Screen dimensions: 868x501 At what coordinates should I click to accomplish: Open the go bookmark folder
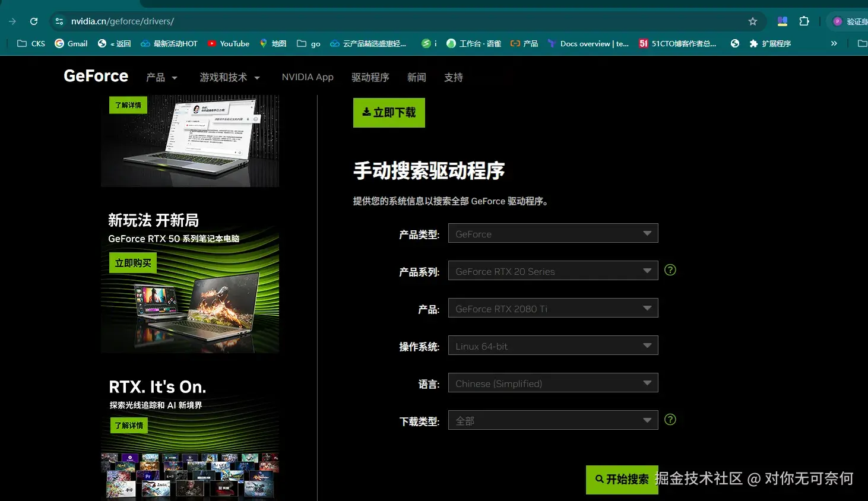[309, 43]
